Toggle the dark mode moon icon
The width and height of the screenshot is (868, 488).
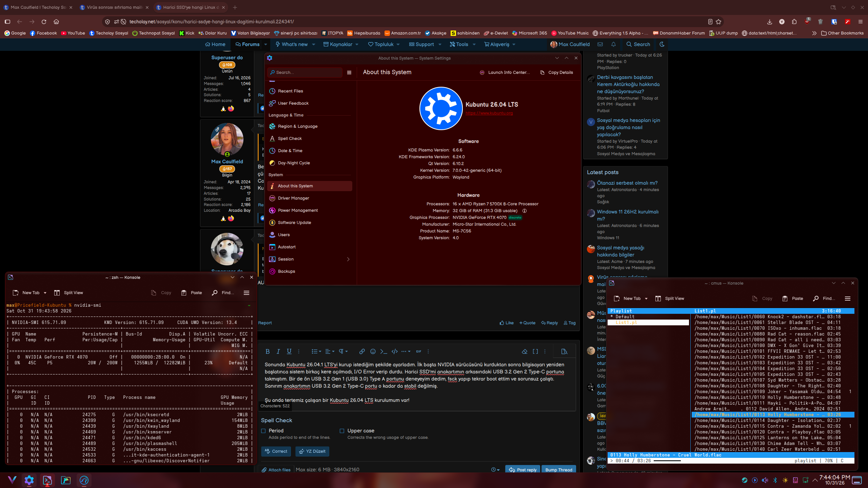point(662,44)
